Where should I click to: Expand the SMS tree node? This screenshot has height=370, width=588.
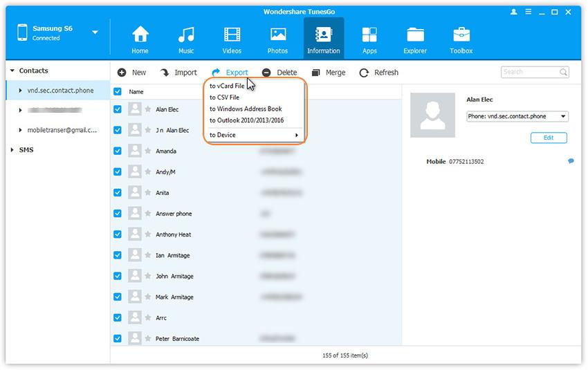click(x=12, y=150)
